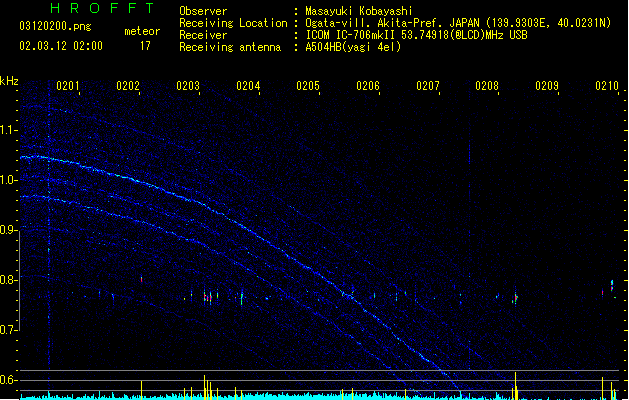Click the 0.6 frequency axis label
The width and height of the screenshot is (629, 400).
(x=8, y=380)
